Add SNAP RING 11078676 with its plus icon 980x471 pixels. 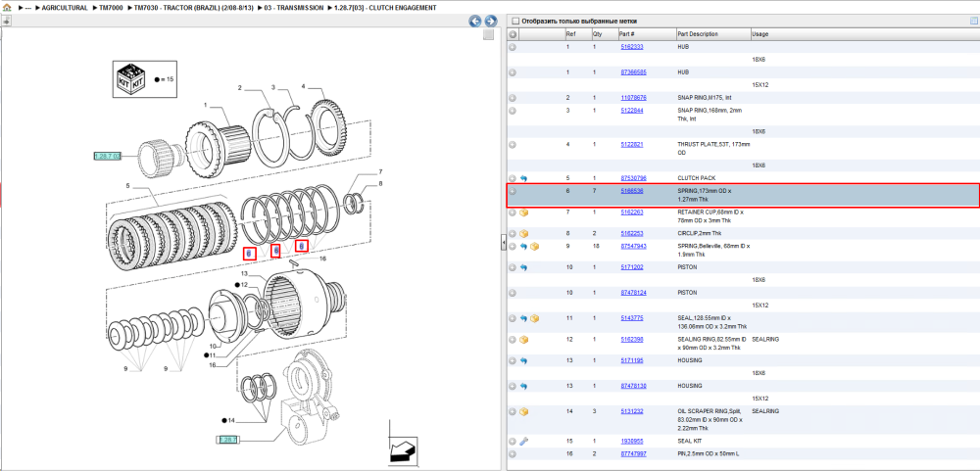pyautogui.click(x=513, y=98)
